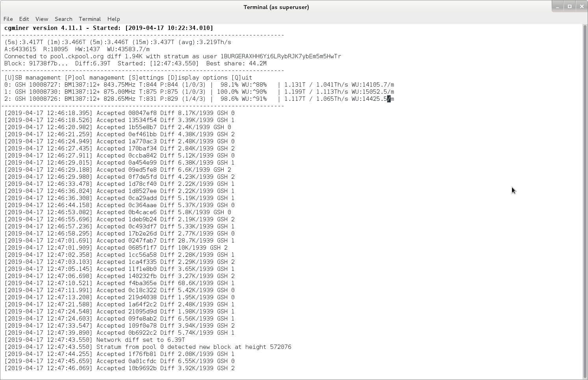Click '(avg):3.219Th/s' hashrate value

pos(204,42)
